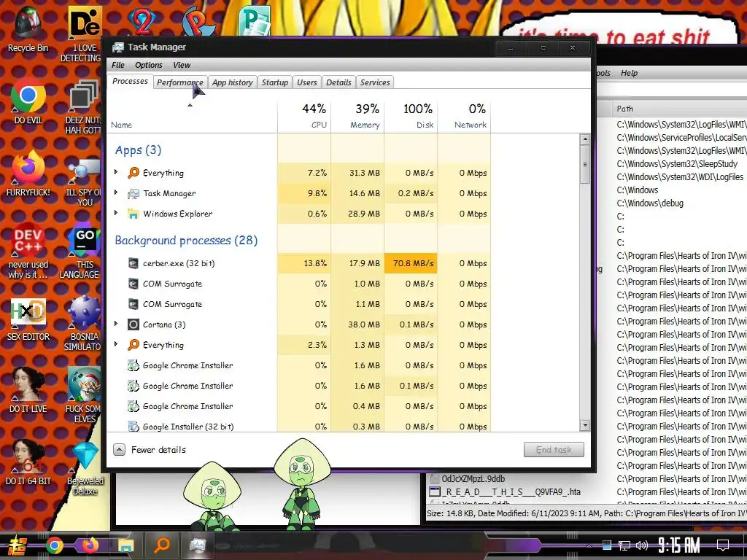Click the Chrome taskbar icon

[54, 545]
